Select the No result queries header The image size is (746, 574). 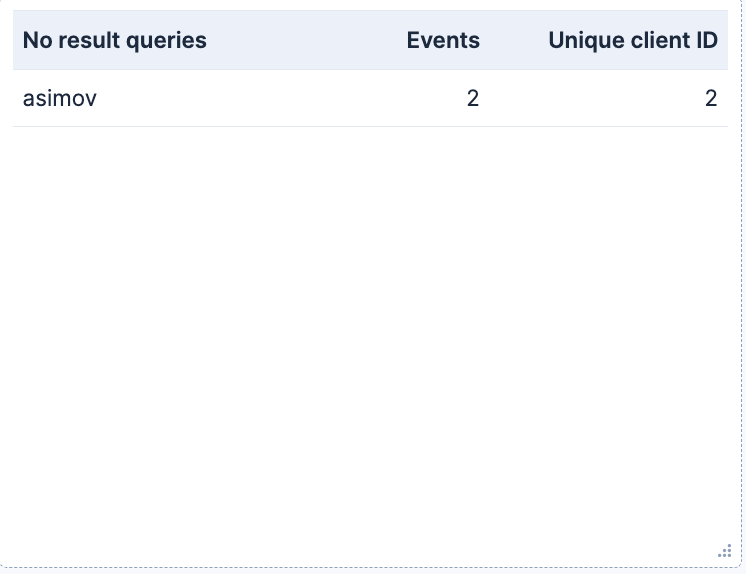115,40
